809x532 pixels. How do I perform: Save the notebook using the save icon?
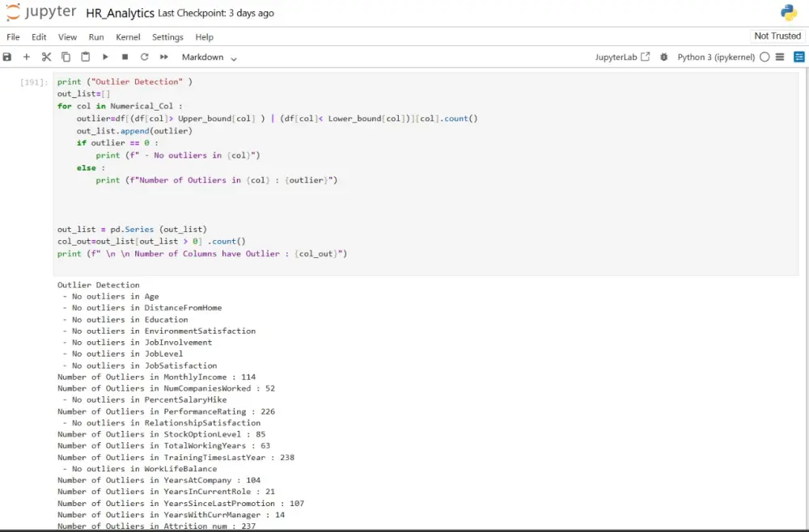point(7,57)
